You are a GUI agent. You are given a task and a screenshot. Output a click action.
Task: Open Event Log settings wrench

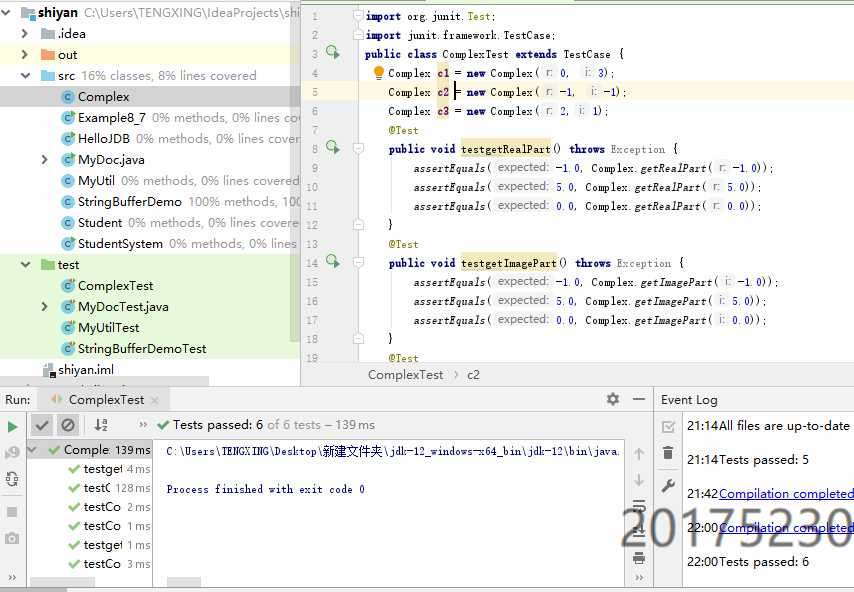(x=668, y=485)
